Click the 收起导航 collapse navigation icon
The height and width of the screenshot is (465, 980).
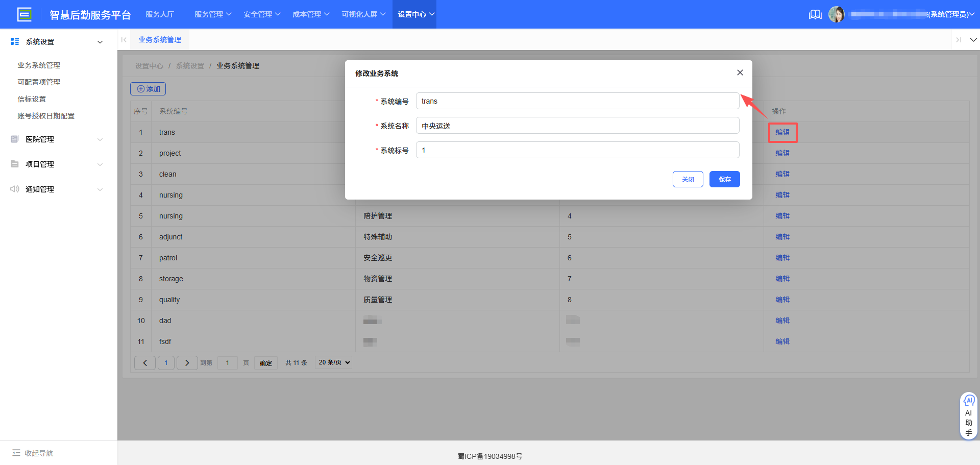point(17,453)
